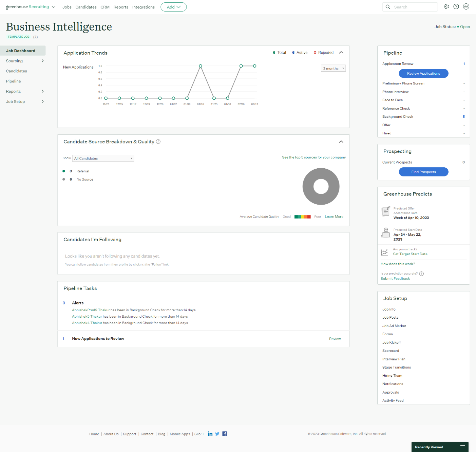Open the settings gear icon
The image size is (476, 452).
point(446,6)
